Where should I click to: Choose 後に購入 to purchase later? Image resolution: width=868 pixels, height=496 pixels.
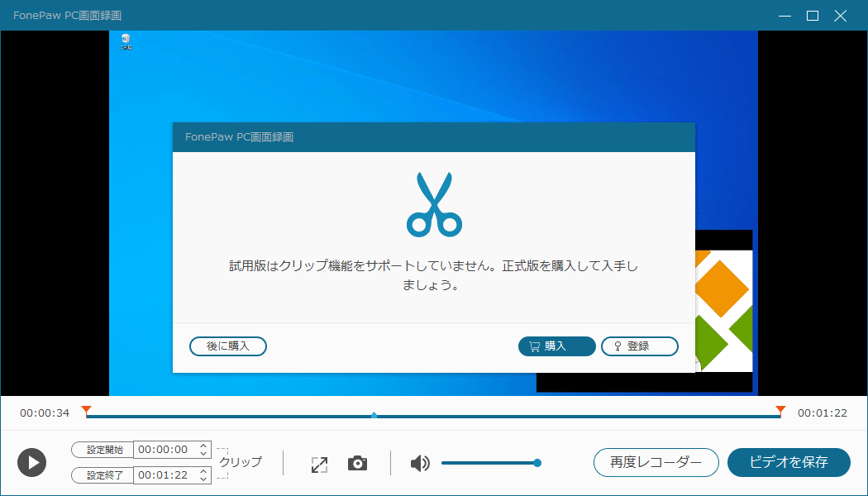pos(228,346)
